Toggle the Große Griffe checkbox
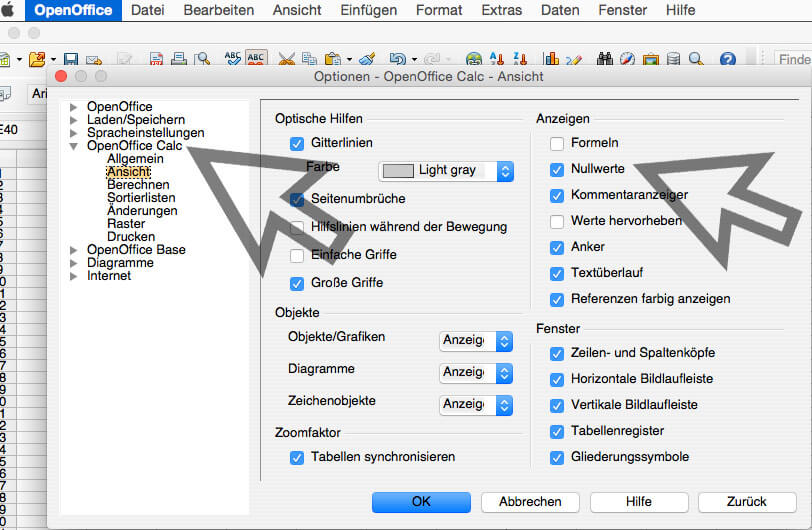The image size is (812, 530). pos(297,283)
